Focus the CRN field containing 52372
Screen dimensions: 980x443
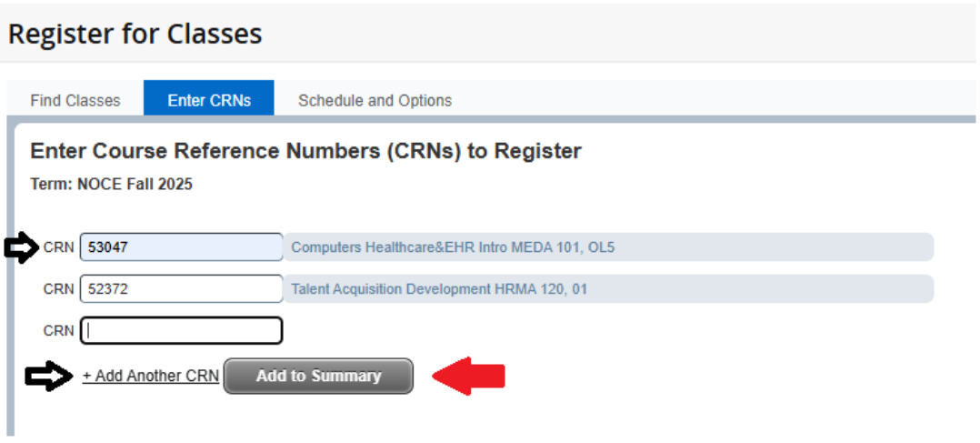[182, 289]
